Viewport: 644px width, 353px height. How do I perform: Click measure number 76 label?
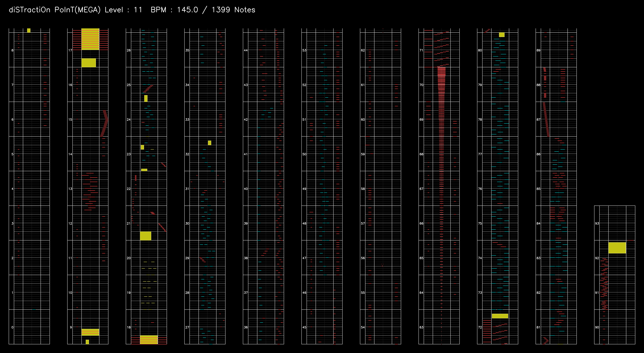pyautogui.click(x=480, y=189)
